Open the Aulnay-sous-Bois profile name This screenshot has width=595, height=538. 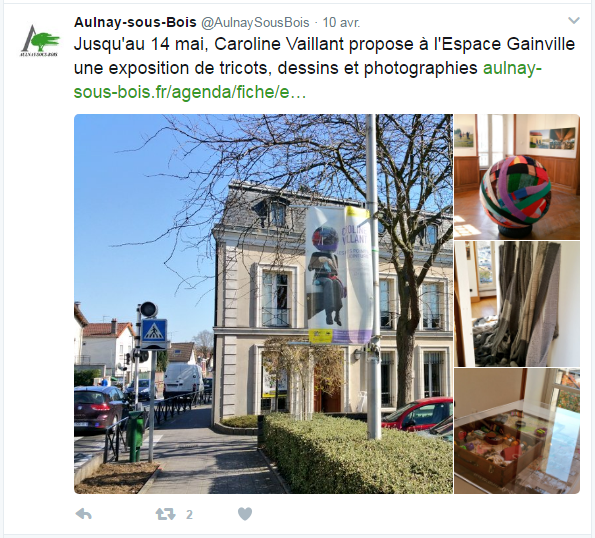[x=135, y=22]
